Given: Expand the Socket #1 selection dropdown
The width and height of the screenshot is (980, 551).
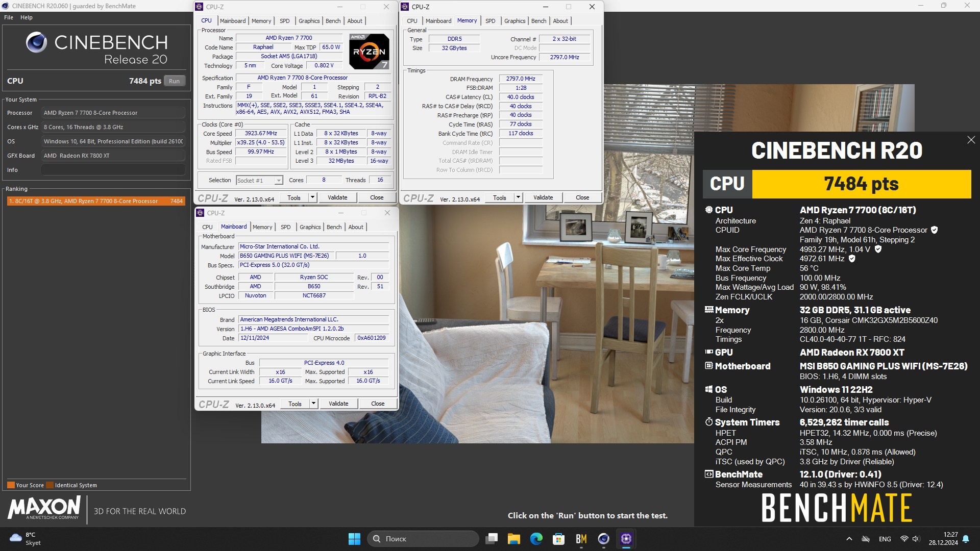Looking at the screenshot, I should [x=279, y=181].
